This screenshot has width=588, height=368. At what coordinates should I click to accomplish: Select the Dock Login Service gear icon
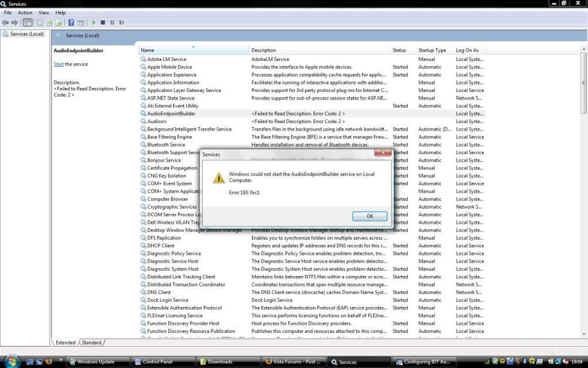click(x=143, y=300)
